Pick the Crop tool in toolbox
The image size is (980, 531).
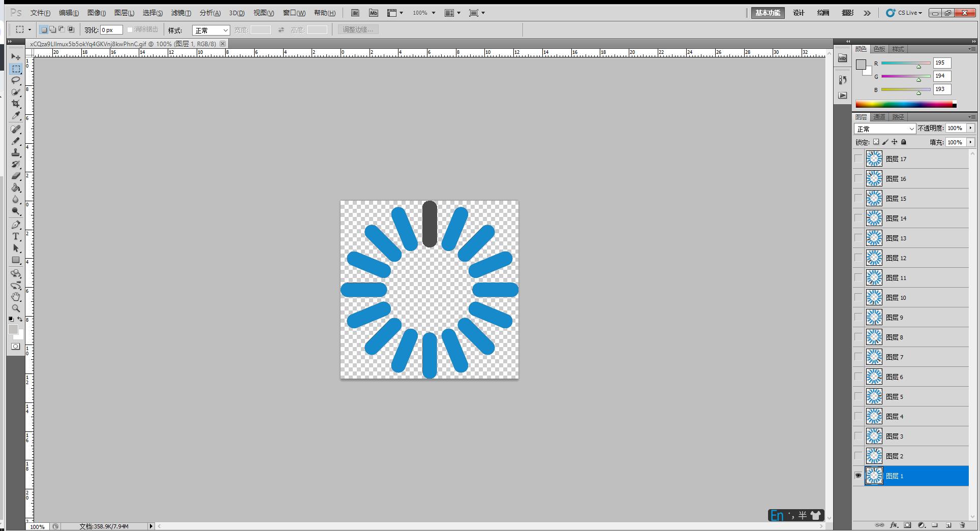pyautogui.click(x=16, y=104)
